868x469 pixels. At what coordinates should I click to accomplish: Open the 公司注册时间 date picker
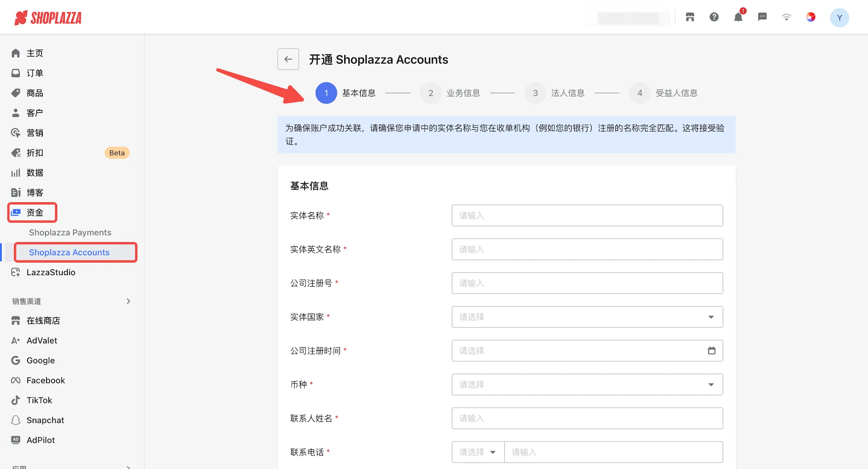coord(587,351)
